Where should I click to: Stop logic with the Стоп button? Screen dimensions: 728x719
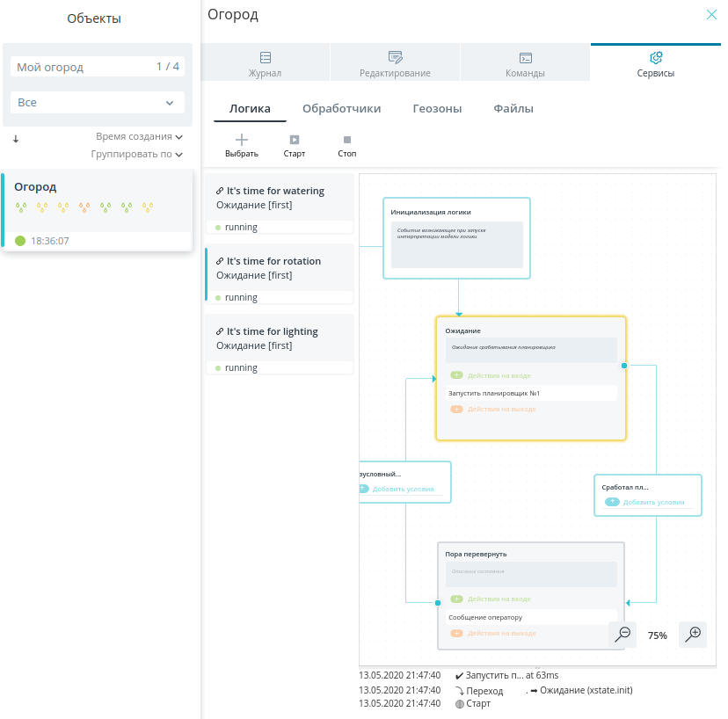[346, 146]
